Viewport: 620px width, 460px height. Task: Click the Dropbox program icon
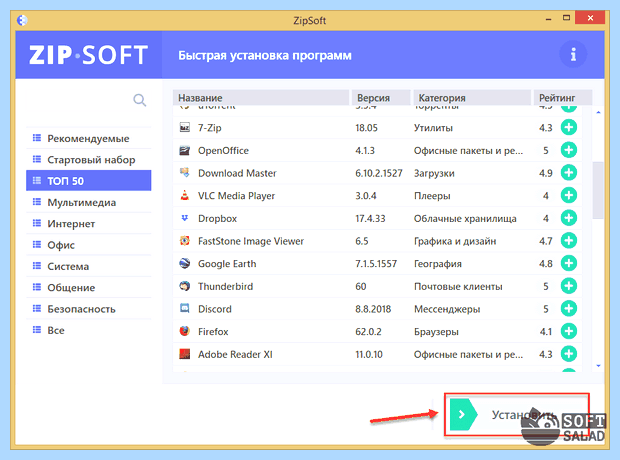pos(185,218)
